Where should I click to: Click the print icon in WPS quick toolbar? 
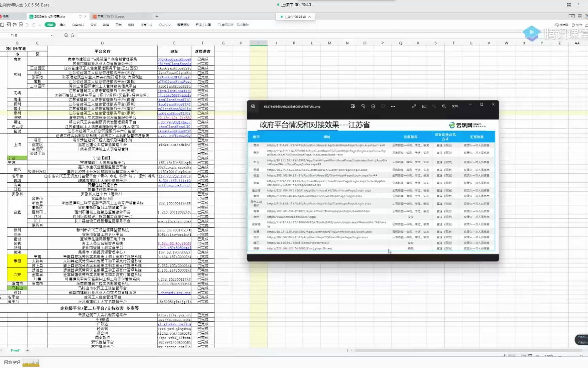pos(15,25)
